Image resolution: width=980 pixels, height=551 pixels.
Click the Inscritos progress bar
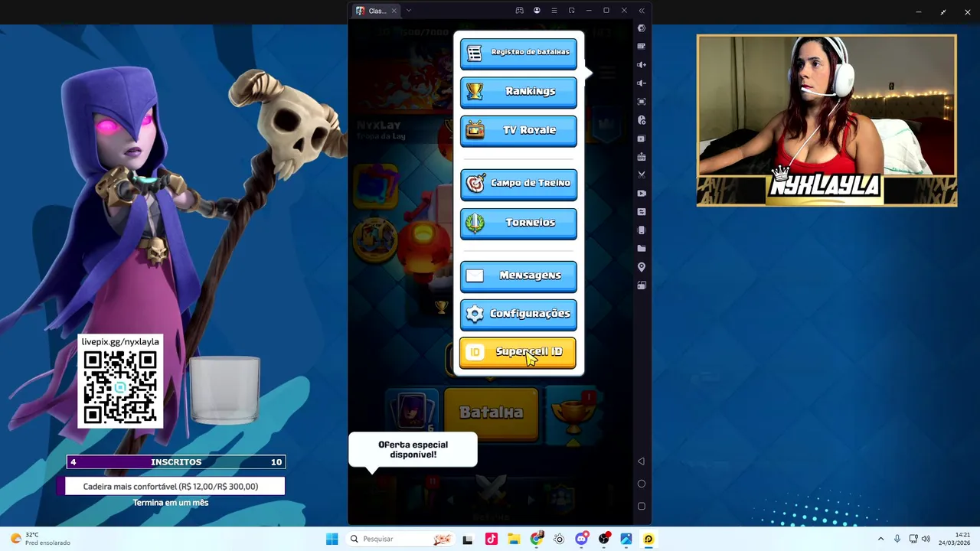click(175, 462)
